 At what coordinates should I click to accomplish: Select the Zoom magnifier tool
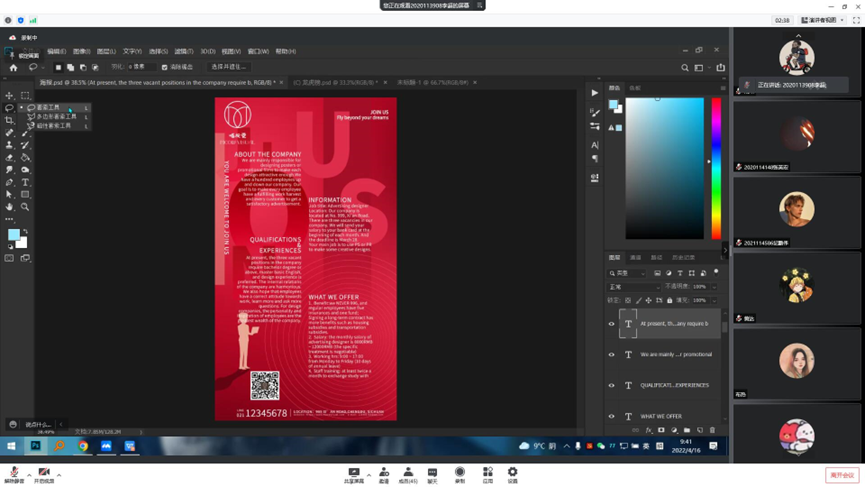click(25, 207)
